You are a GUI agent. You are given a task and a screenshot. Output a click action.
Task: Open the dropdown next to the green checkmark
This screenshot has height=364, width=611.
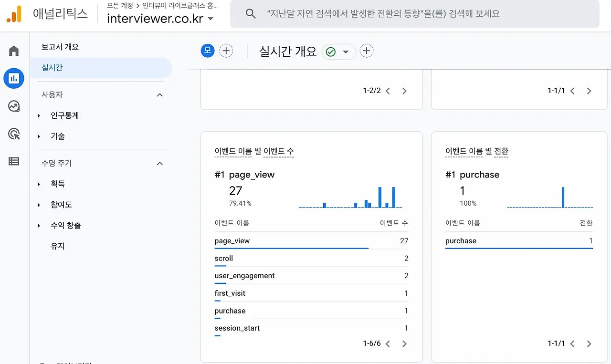click(x=348, y=51)
